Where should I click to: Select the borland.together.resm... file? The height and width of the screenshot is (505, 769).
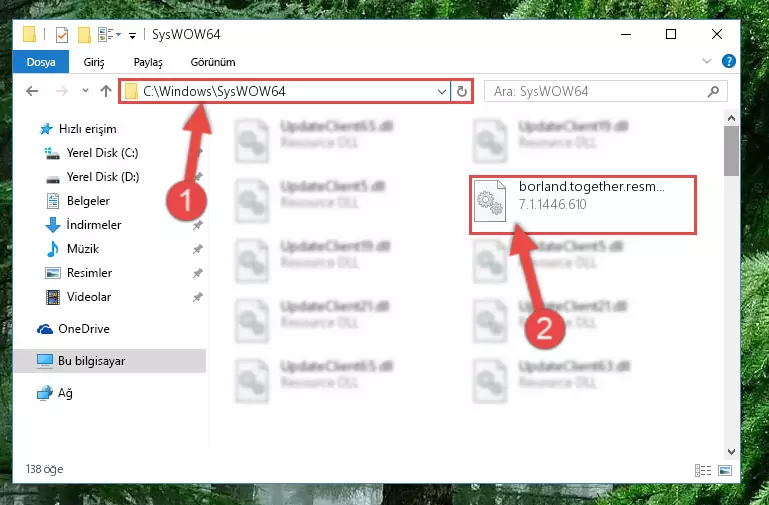[583, 204]
